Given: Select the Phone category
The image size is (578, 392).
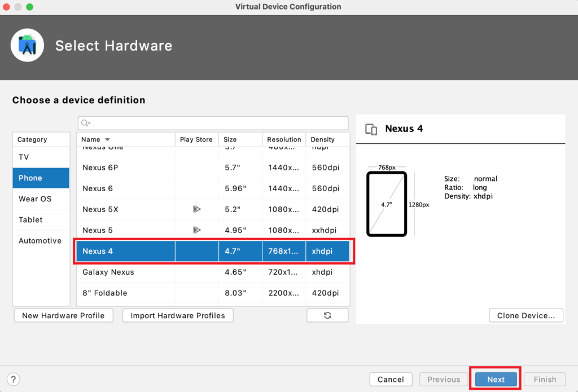Looking at the screenshot, I should click(41, 178).
